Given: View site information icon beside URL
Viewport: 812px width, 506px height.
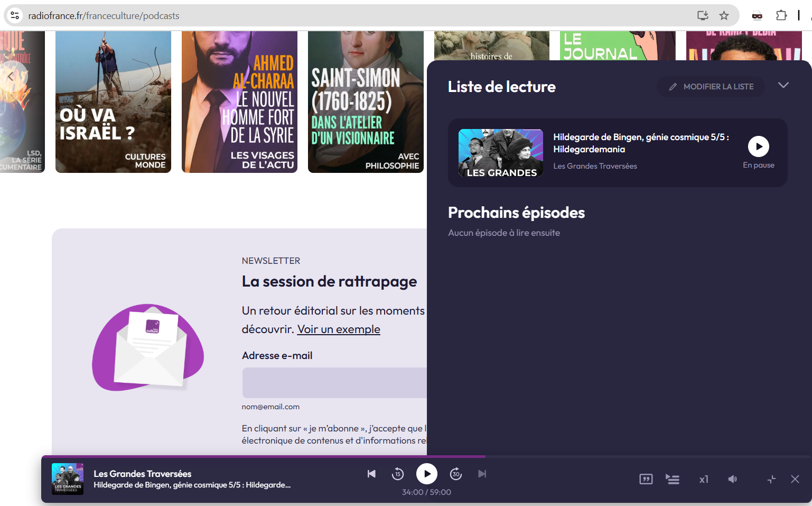Looking at the screenshot, I should click(15, 15).
